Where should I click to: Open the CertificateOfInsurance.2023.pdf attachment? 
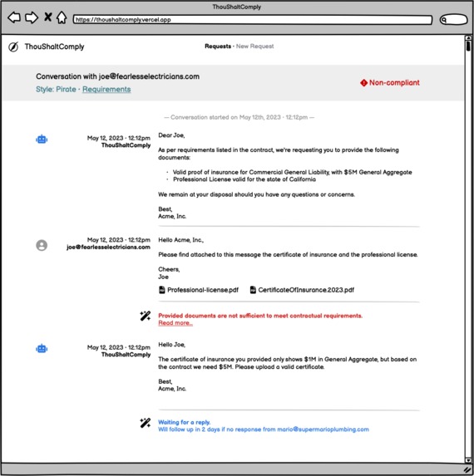(x=306, y=290)
